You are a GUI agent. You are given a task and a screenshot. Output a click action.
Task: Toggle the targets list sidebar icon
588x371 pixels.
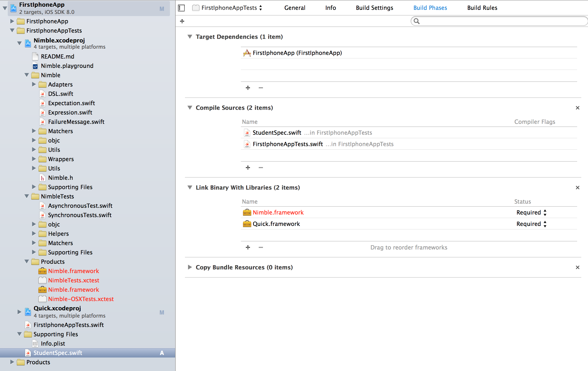point(181,8)
